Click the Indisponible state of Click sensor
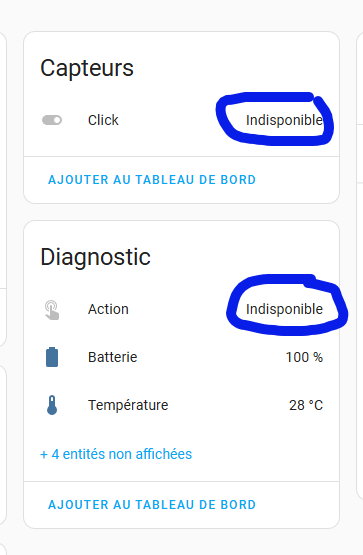The height and width of the screenshot is (555, 363). click(x=284, y=120)
